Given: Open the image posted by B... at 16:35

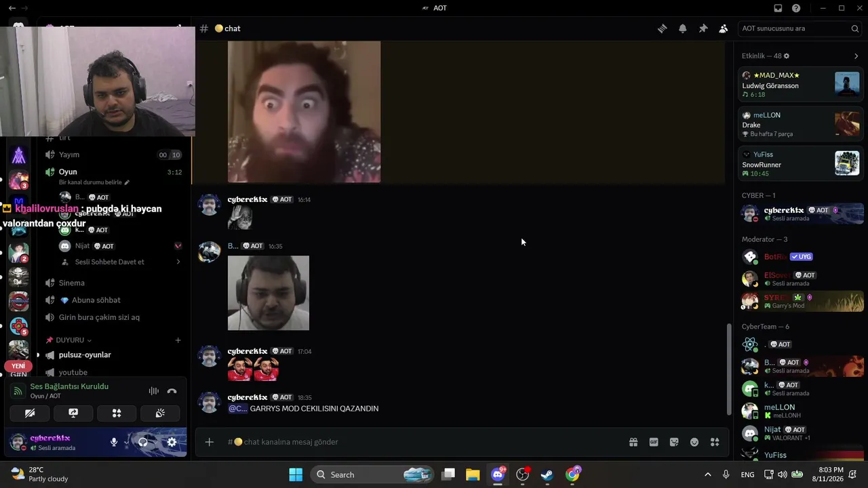Looking at the screenshot, I should point(269,293).
